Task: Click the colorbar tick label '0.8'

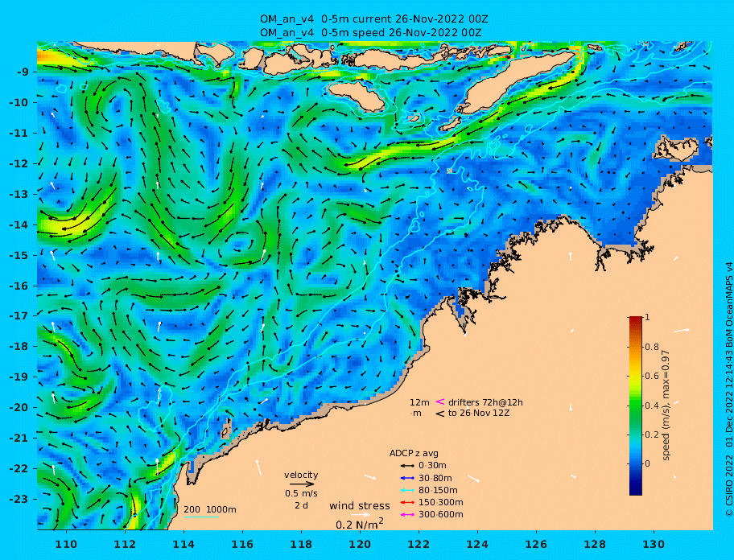Action: click(652, 347)
